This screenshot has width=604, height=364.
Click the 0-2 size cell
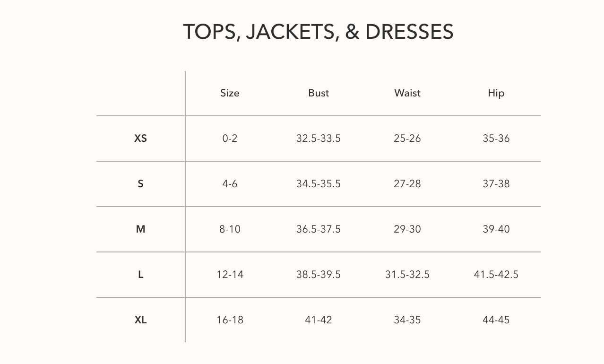230,139
